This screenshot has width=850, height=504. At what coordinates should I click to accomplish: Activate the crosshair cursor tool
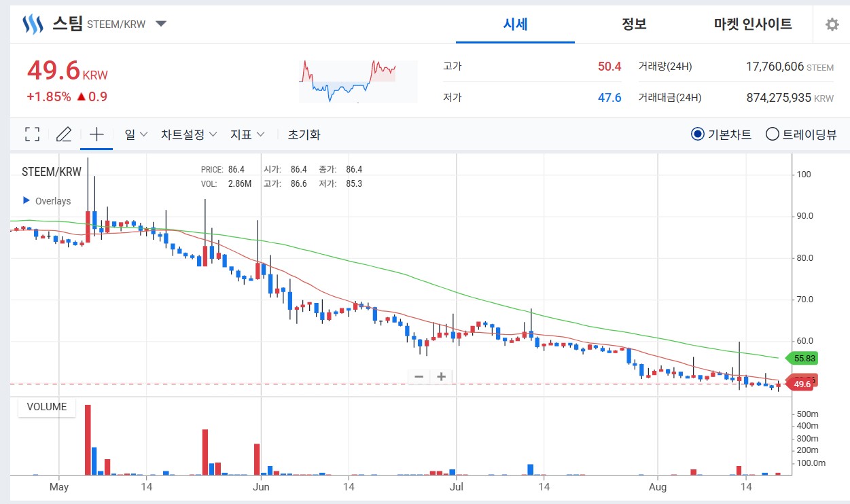tap(96, 134)
